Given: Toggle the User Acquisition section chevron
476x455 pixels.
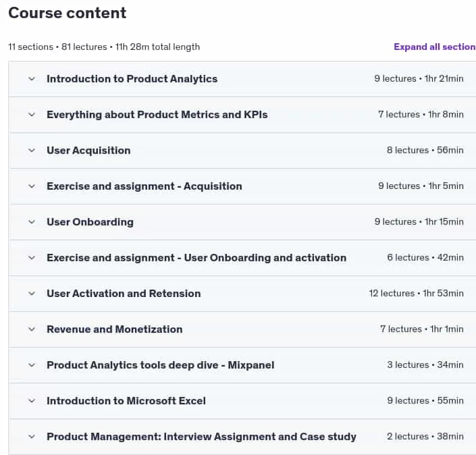Looking at the screenshot, I should pos(32,151).
